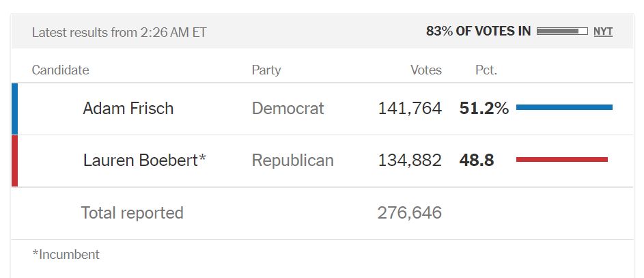Screen dimensions: 644x278
Task: Click the Democrat party label
Action: (x=288, y=108)
